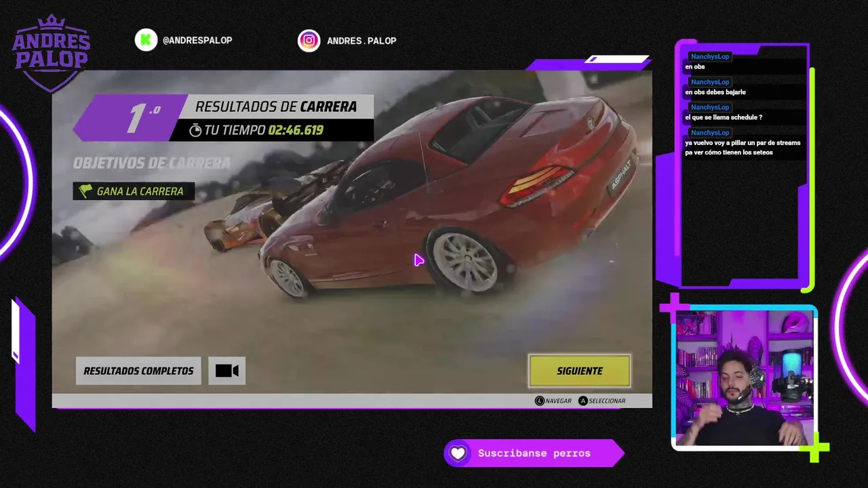Click the Andres Palop crest logo
The image size is (868, 488).
point(51,54)
